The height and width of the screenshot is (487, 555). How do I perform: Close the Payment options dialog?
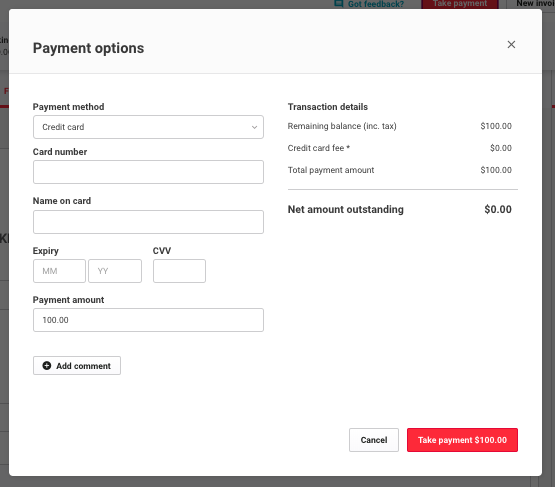(x=511, y=45)
